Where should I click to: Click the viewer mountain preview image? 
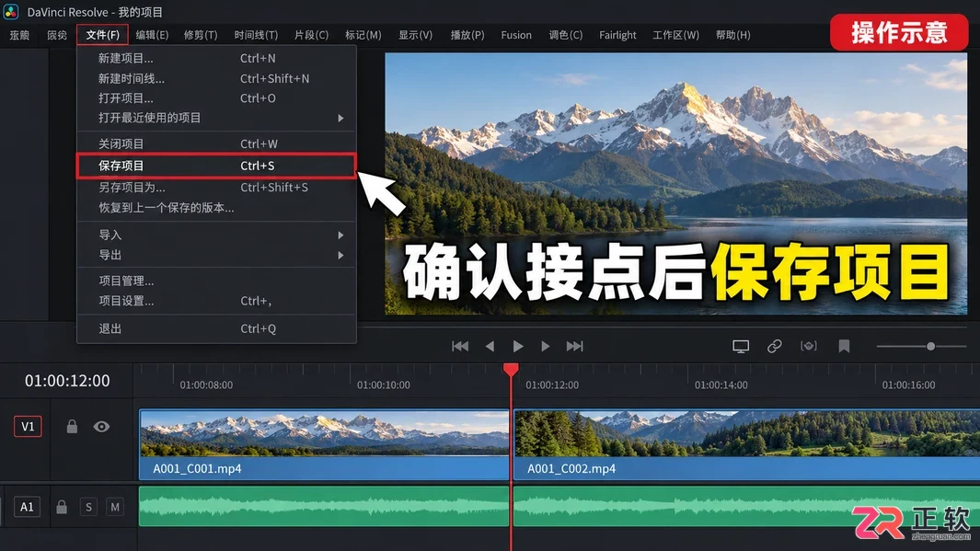[675, 183]
